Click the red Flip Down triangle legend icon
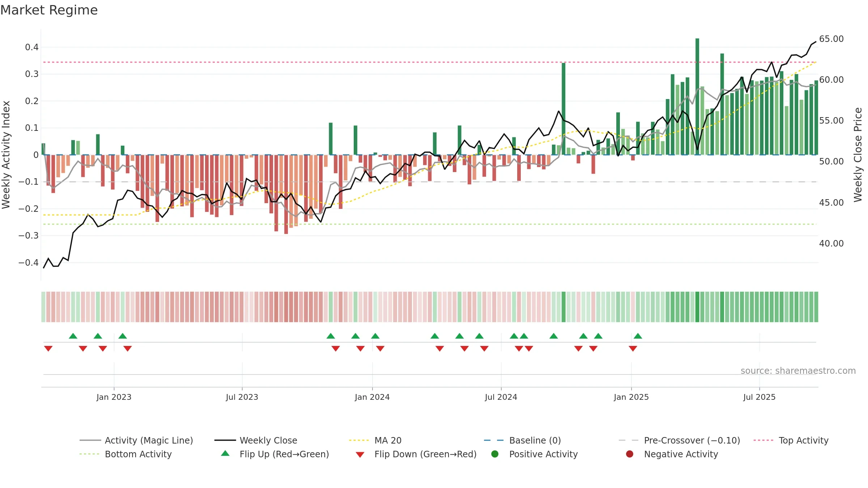Viewport: 868px width, 488px height. [x=360, y=455]
